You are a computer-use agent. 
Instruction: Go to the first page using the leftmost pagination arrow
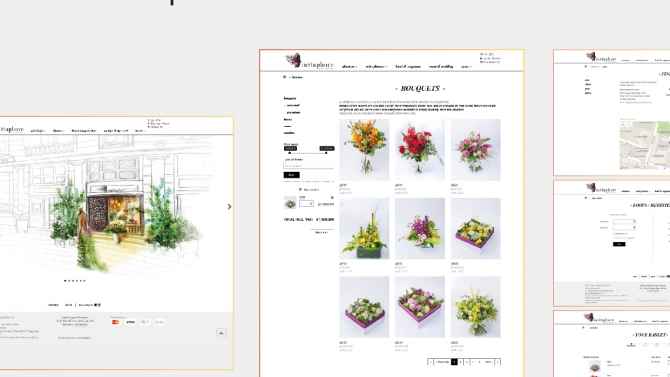(x=430, y=362)
